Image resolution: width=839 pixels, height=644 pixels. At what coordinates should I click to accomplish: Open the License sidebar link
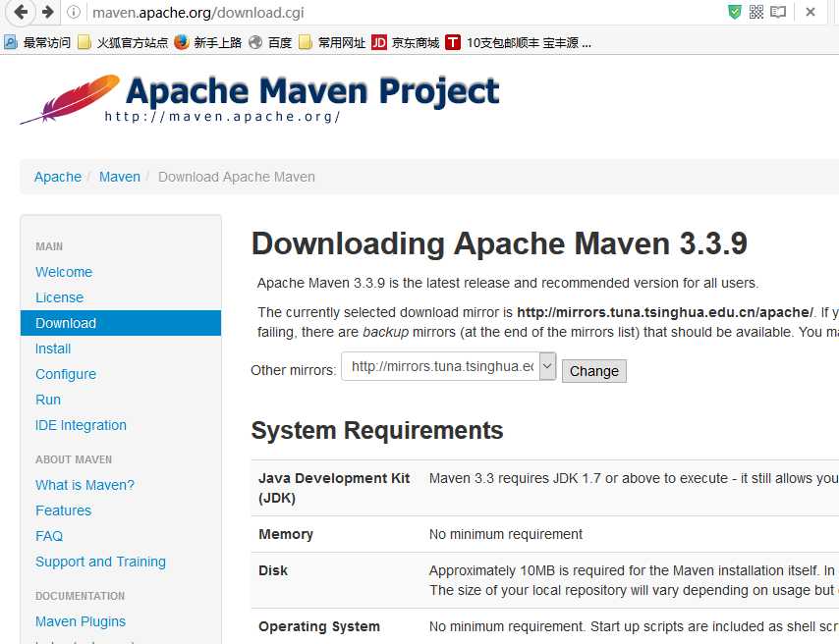[59, 297]
